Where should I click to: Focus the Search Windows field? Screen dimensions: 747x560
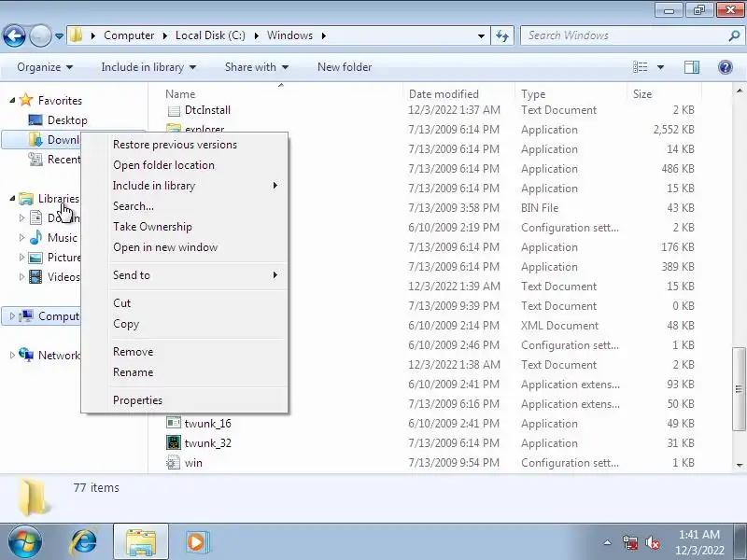(624, 35)
